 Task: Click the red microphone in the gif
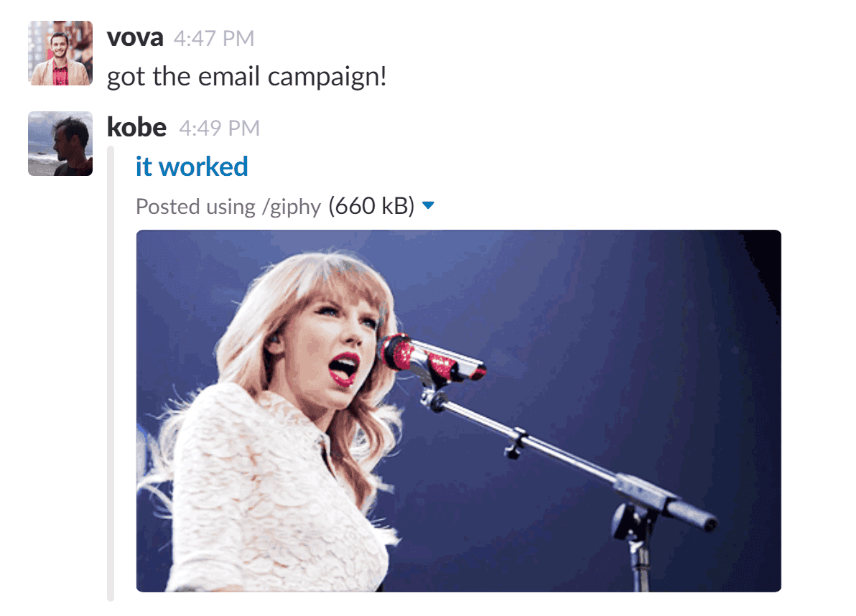(432, 358)
